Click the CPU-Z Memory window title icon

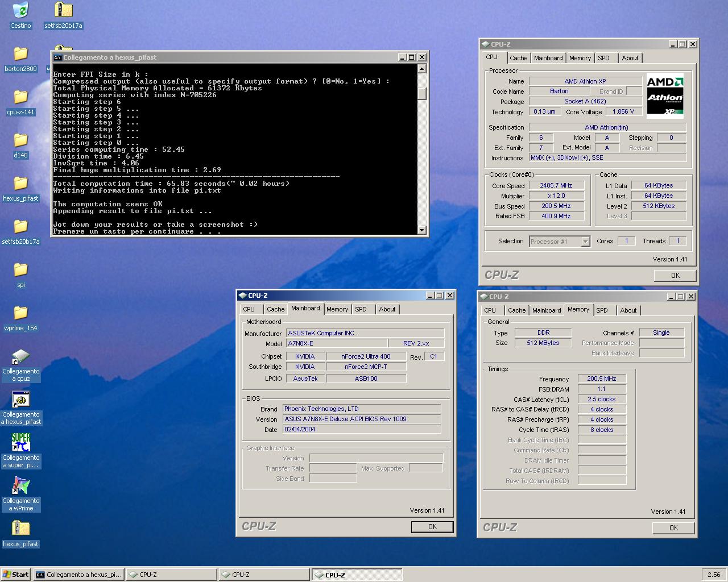(x=484, y=297)
